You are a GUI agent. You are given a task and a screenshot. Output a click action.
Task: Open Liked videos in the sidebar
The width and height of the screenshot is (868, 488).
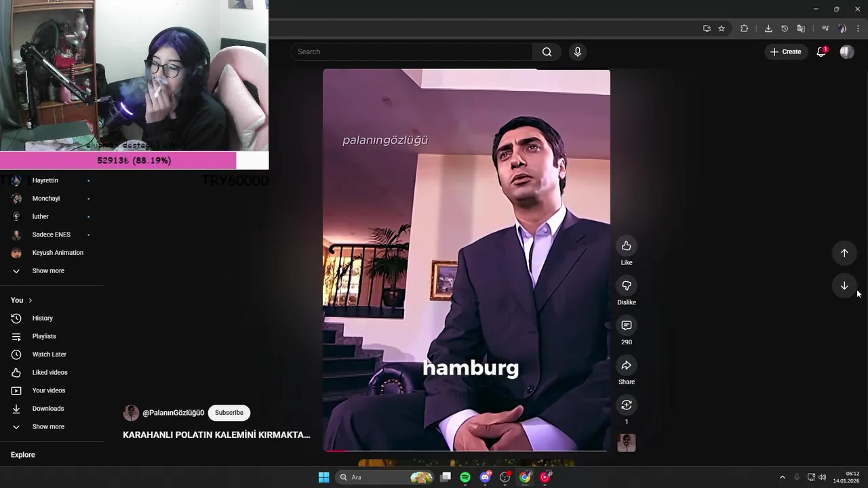pyautogui.click(x=52, y=373)
